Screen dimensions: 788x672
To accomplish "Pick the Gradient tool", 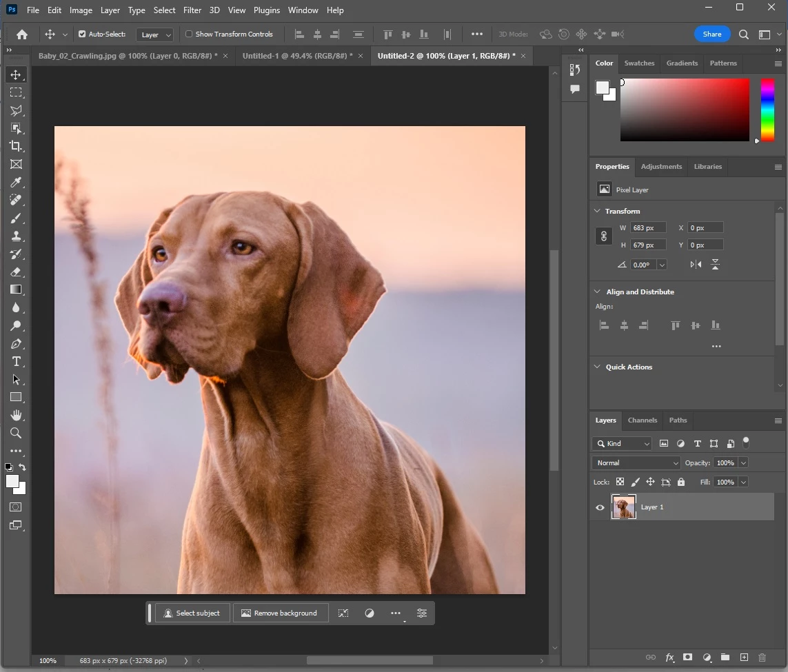I will [16, 289].
